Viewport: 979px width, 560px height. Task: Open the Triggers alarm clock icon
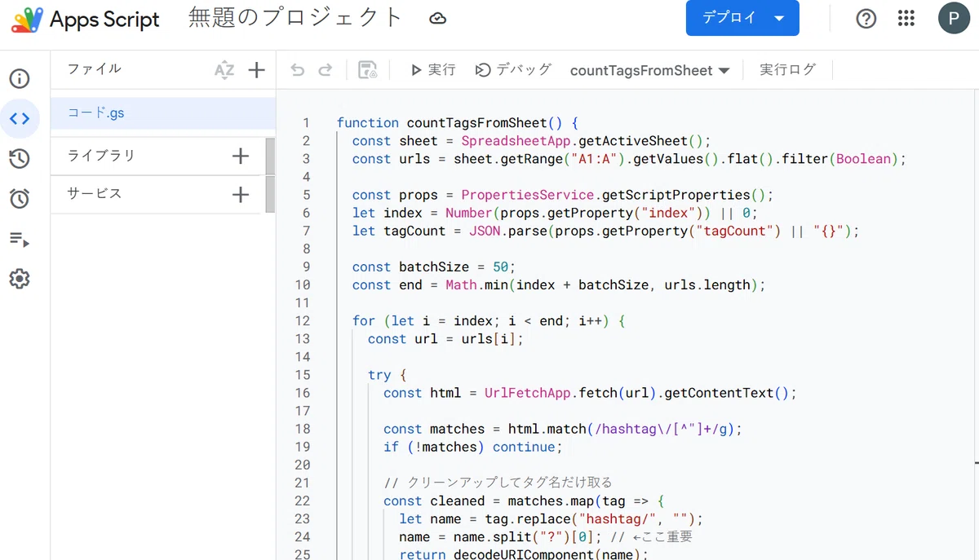click(x=20, y=198)
